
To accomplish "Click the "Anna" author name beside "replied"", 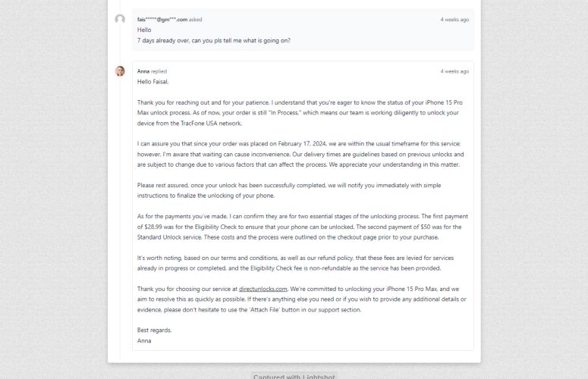I will point(143,71).
